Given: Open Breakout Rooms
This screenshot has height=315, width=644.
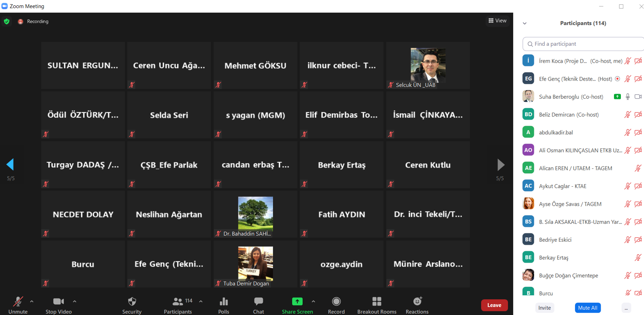Looking at the screenshot, I should (377, 305).
